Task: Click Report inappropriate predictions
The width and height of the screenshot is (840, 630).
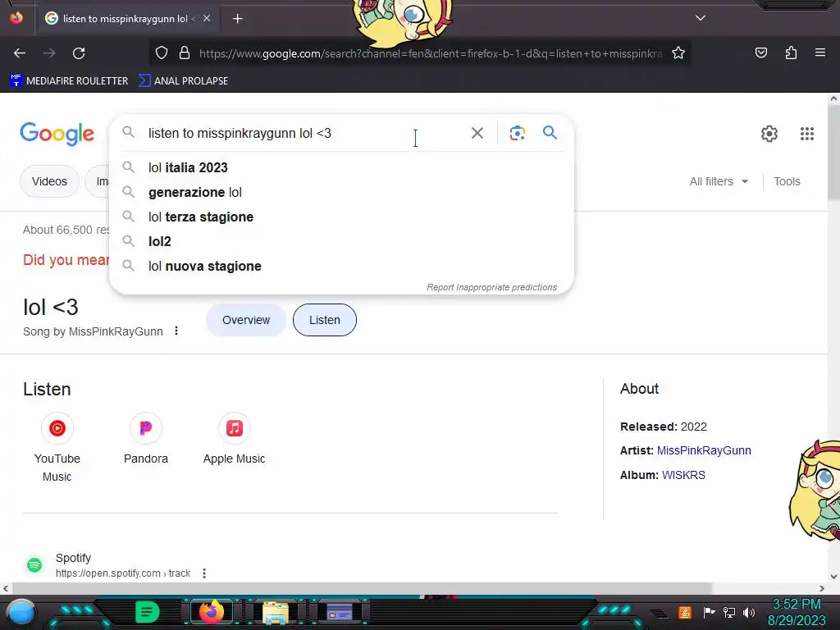Action: tap(492, 287)
